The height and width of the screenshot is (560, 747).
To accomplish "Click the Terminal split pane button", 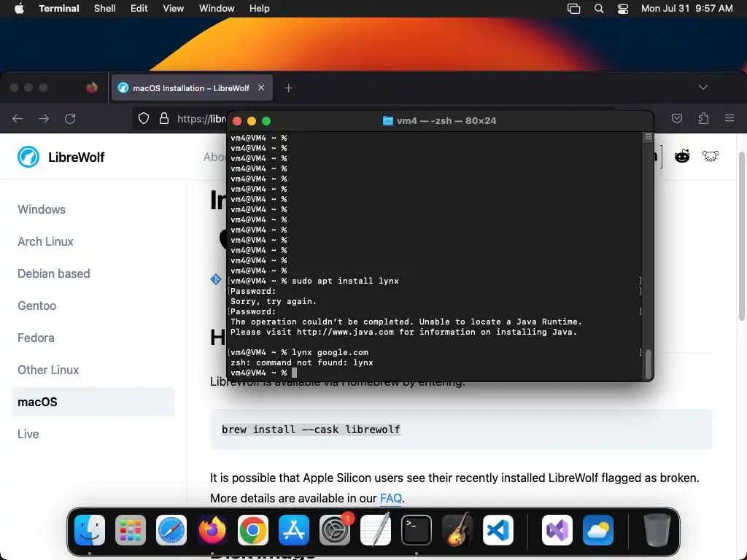I will click(648, 137).
